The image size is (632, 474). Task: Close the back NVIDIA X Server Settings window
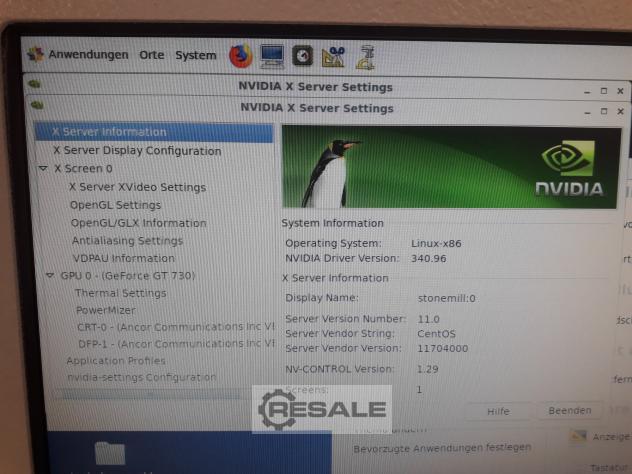[621, 91]
